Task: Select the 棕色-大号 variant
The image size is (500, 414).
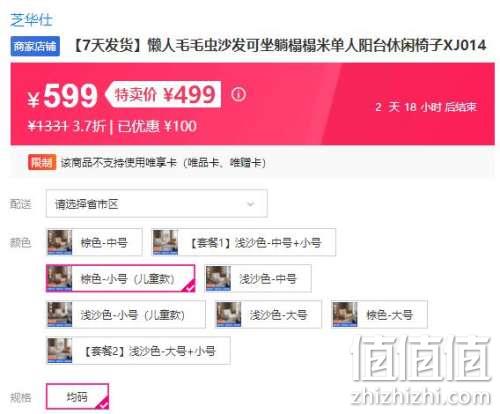Action: (379, 315)
